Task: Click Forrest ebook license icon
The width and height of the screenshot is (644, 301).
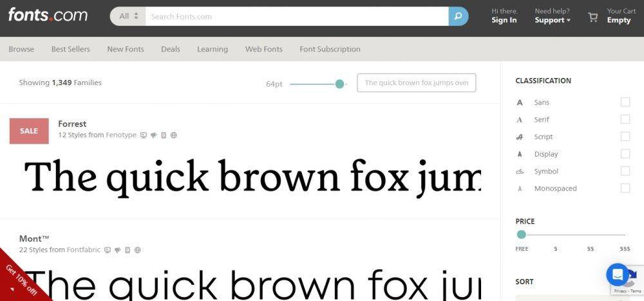Action: coord(164,135)
